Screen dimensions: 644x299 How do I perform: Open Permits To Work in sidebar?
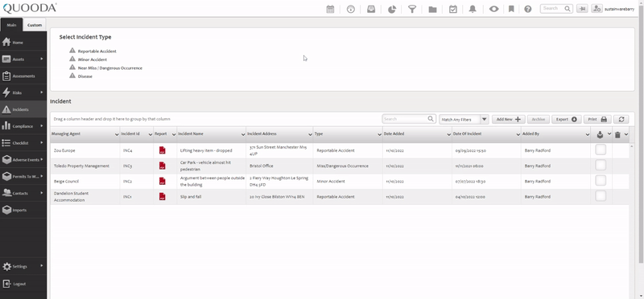[23, 176]
